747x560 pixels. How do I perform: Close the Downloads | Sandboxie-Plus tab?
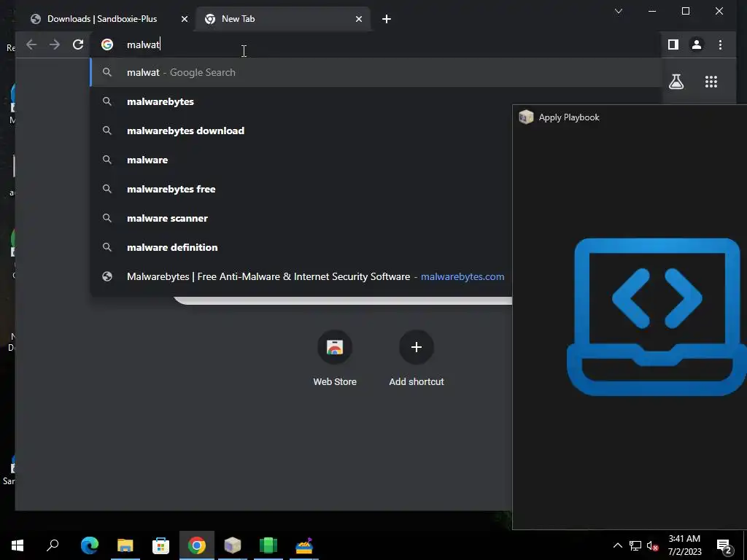(185, 19)
